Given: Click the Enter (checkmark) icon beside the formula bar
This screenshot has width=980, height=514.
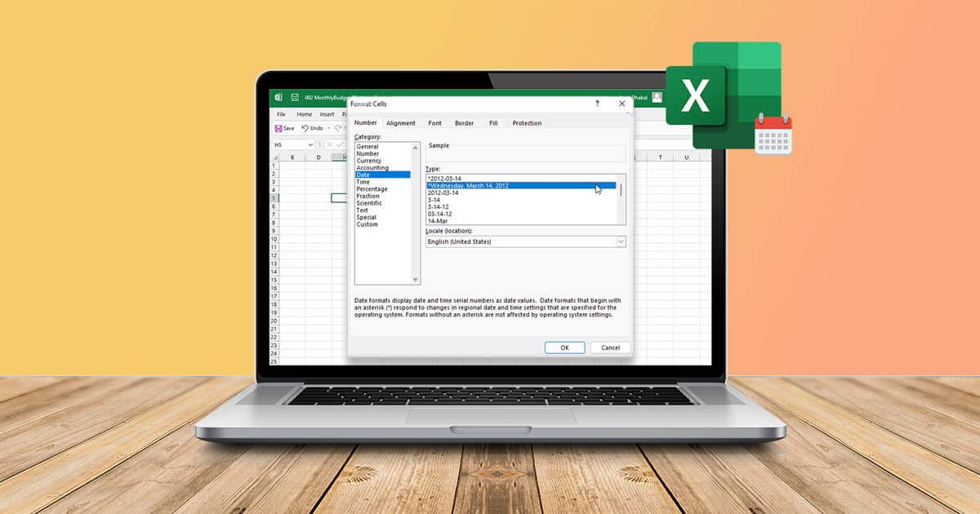Looking at the screenshot, I should pyautogui.click(x=340, y=144).
